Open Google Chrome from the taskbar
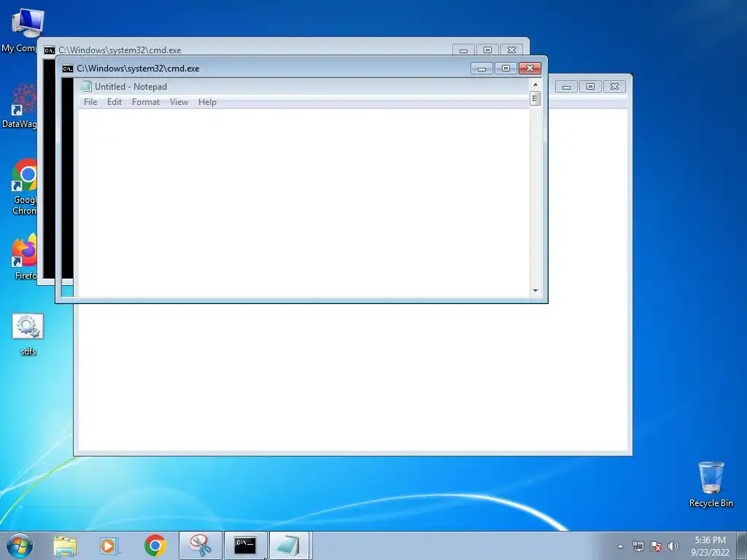The image size is (747, 560). pyautogui.click(x=155, y=545)
